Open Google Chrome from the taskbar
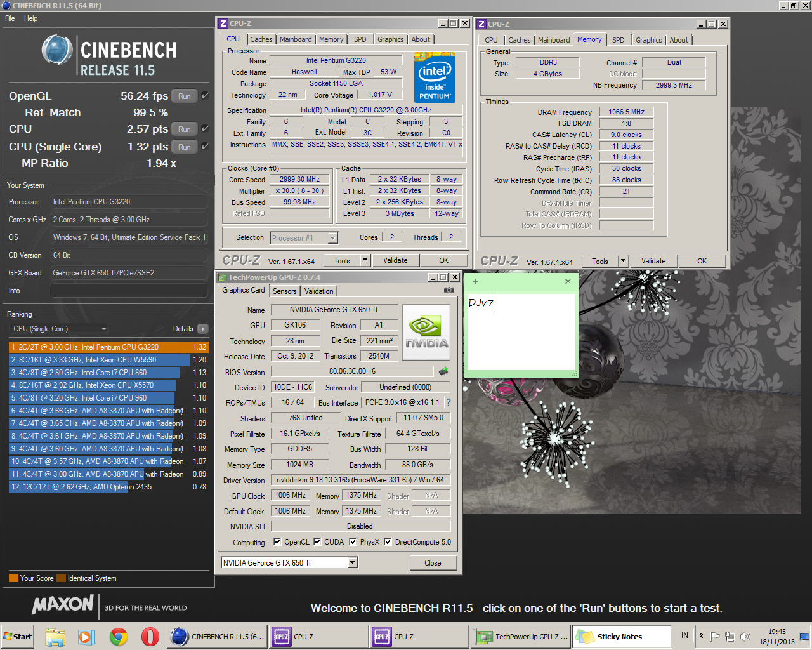This screenshot has height=650, width=812. [118, 637]
